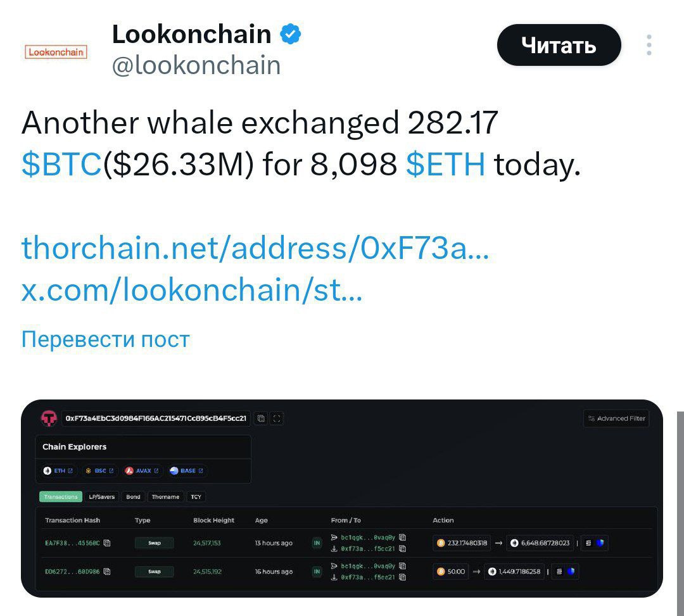Copy transaction hash EA7F38...45568C
Image resolution: width=684 pixels, height=616 pixels.
point(107,543)
